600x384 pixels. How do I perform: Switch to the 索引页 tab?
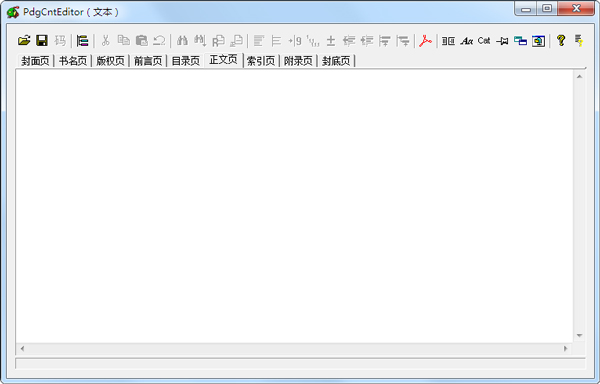click(x=261, y=61)
